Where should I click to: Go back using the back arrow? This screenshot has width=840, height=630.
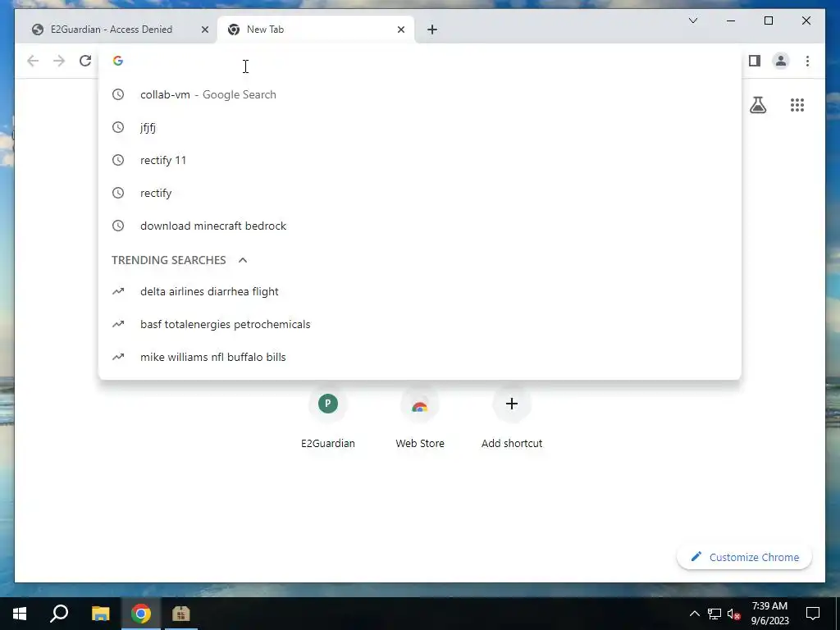(33, 61)
